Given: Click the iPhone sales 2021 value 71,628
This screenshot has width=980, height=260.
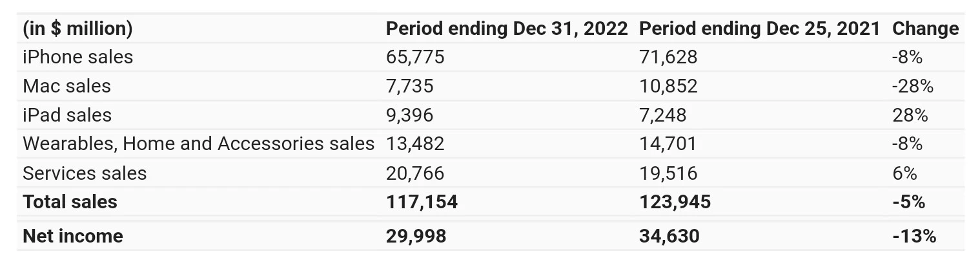Looking at the screenshot, I should click(x=668, y=57).
